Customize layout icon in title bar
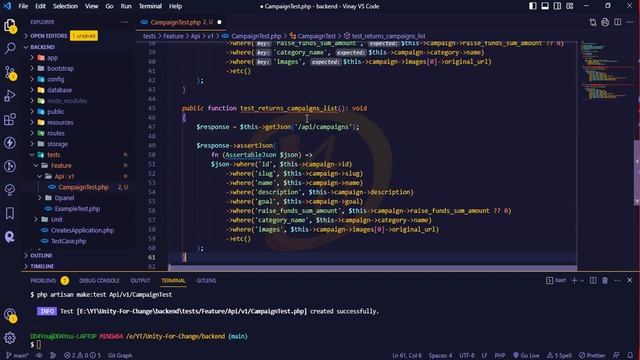The height and width of the screenshot is (360, 640). pos(570,6)
